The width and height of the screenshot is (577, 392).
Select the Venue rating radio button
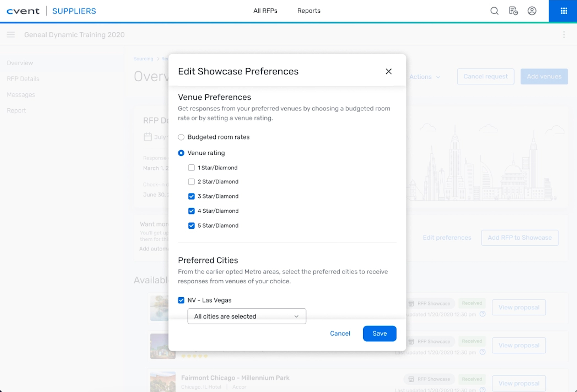point(181,153)
